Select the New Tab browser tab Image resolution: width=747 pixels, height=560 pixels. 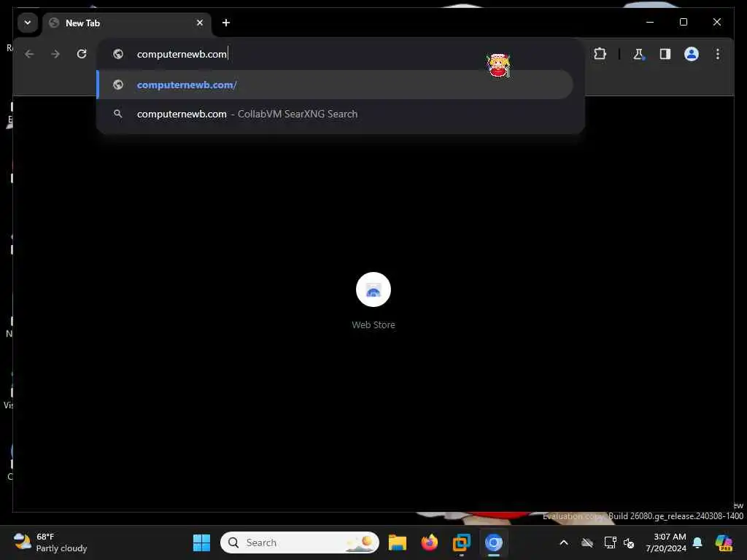(127, 23)
